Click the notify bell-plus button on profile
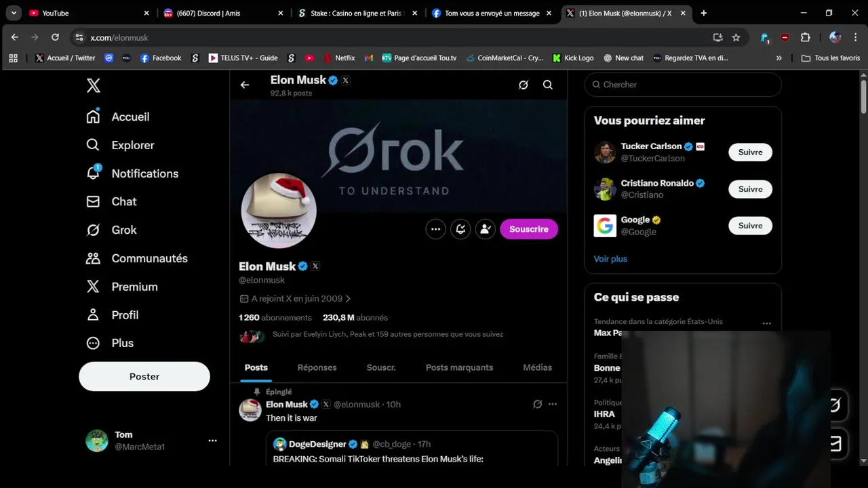 (460, 229)
